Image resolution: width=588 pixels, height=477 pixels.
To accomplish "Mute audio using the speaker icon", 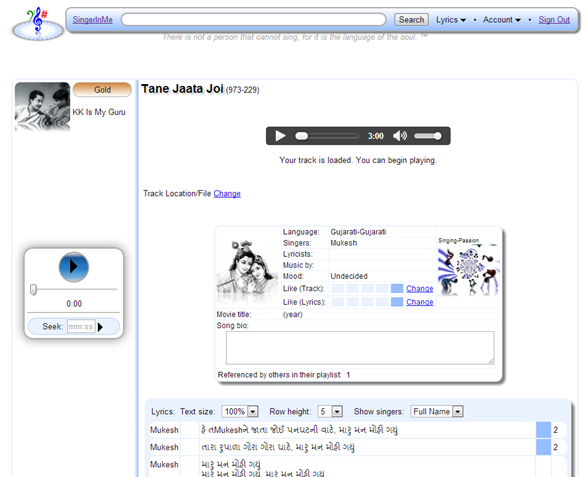I will 400,136.
